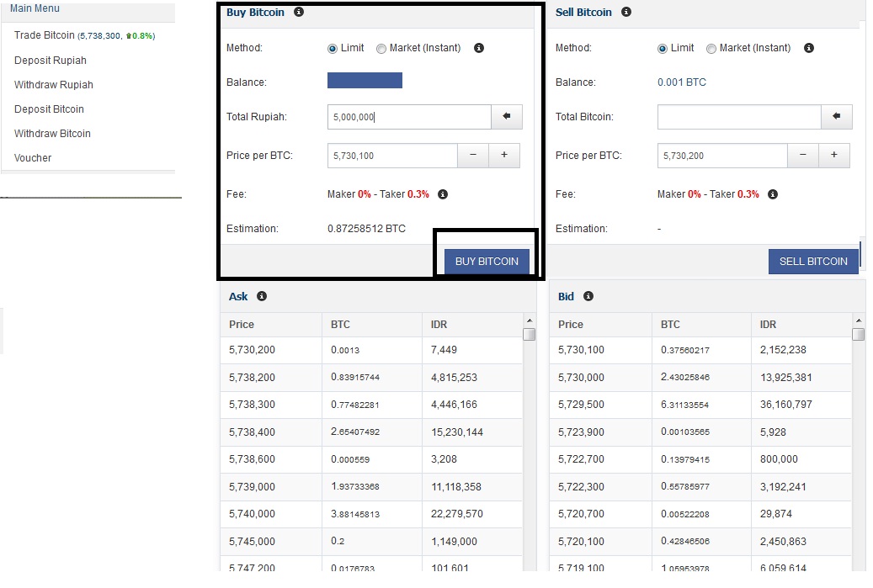This screenshot has width=873, height=588.
Task: Increase Buy price per BTC with plus
Action: tap(504, 156)
